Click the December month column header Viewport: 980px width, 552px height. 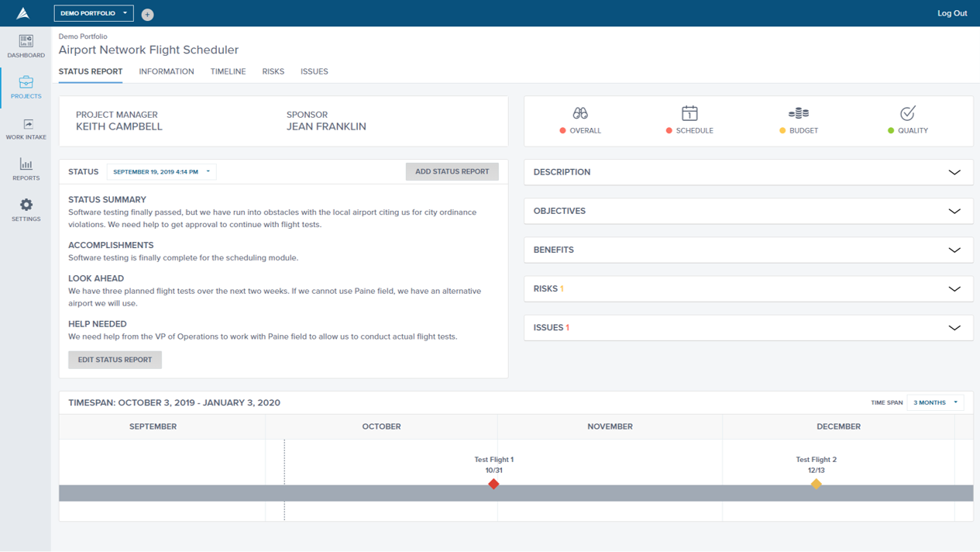pos(838,426)
